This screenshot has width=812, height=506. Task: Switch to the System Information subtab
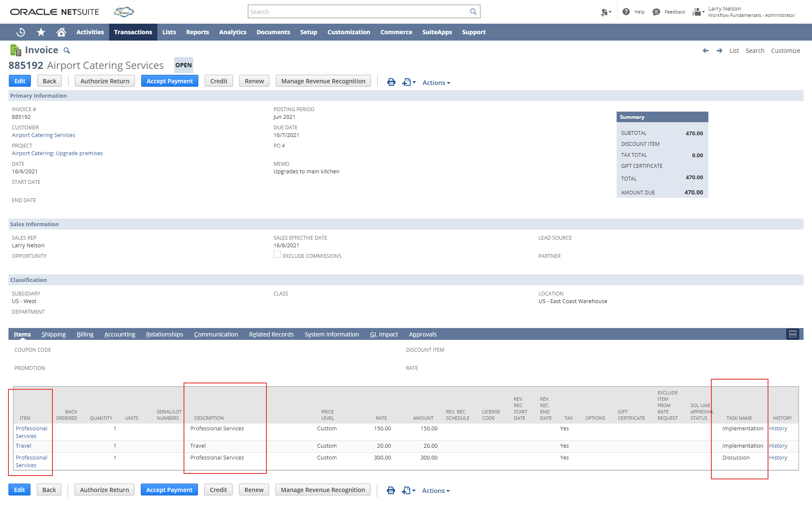332,334
